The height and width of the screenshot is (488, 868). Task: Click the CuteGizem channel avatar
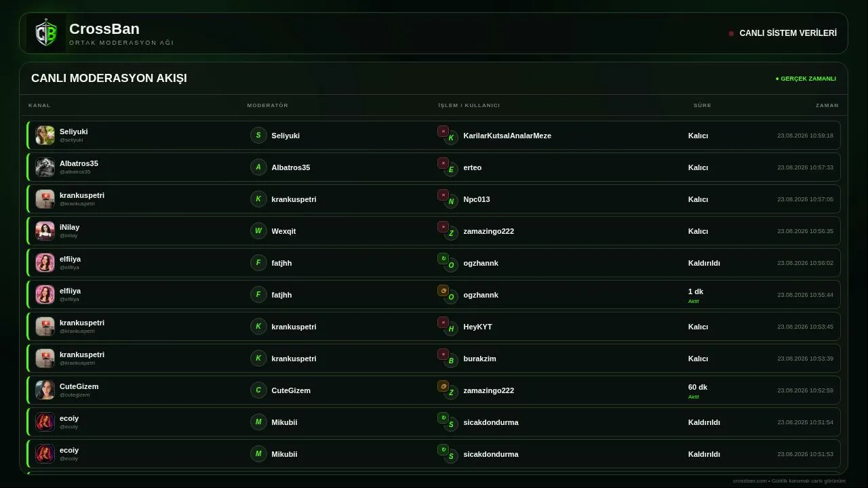click(45, 390)
